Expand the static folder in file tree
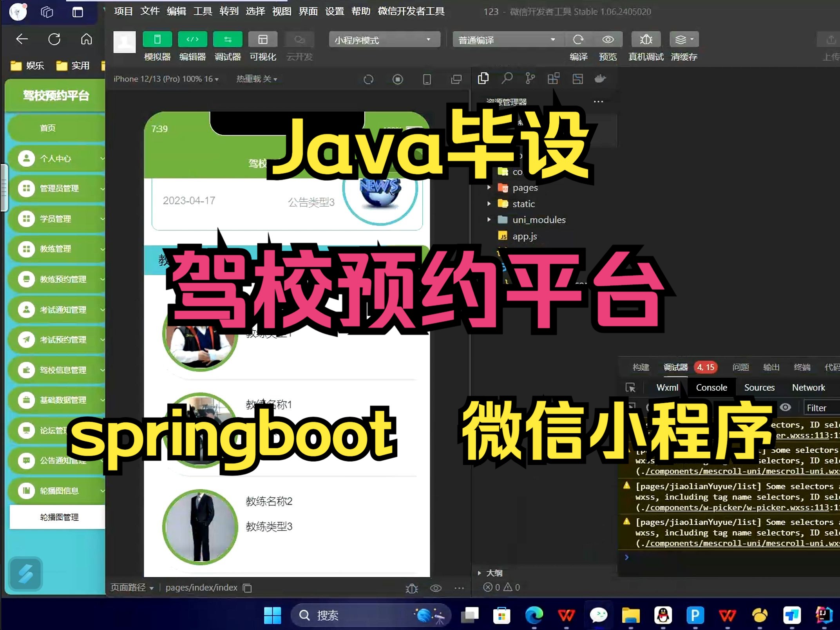 [x=489, y=203]
